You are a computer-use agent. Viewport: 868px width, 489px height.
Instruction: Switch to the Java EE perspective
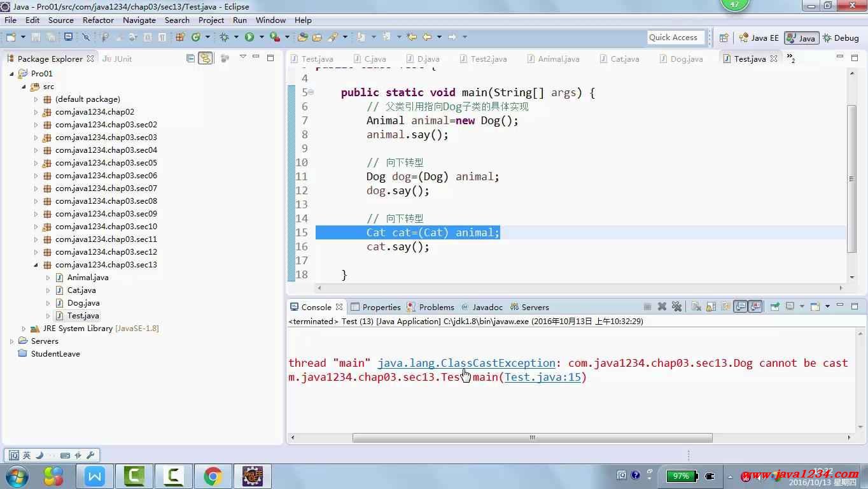click(x=759, y=38)
